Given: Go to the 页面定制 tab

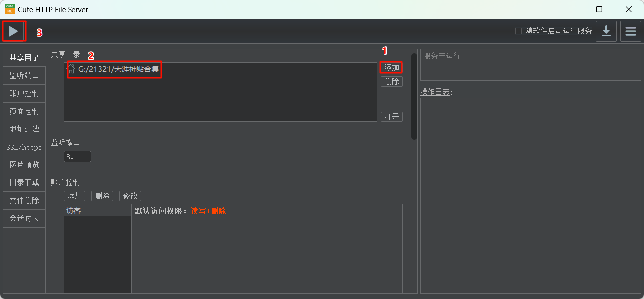Looking at the screenshot, I should coord(24,112).
